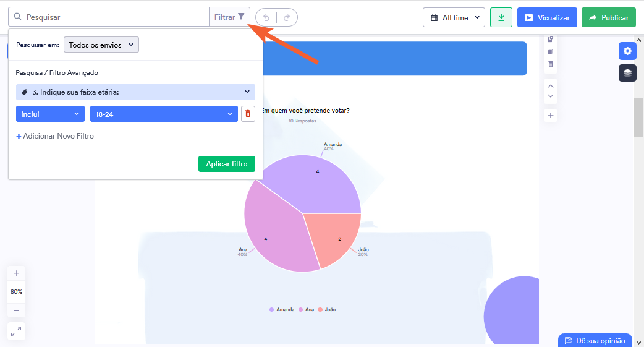Click the 80% zoom level value
The width and height of the screenshot is (644, 347).
click(17, 291)
